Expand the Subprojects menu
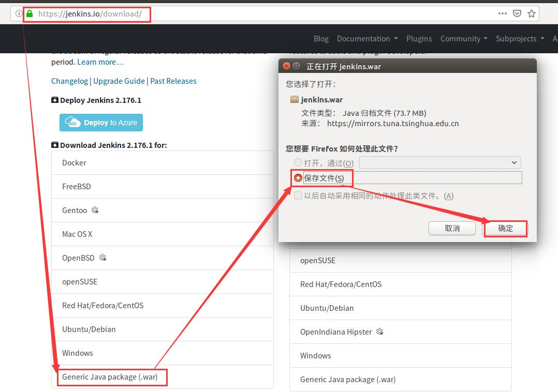Screen dimensions: 558x392 click(520, 38)
